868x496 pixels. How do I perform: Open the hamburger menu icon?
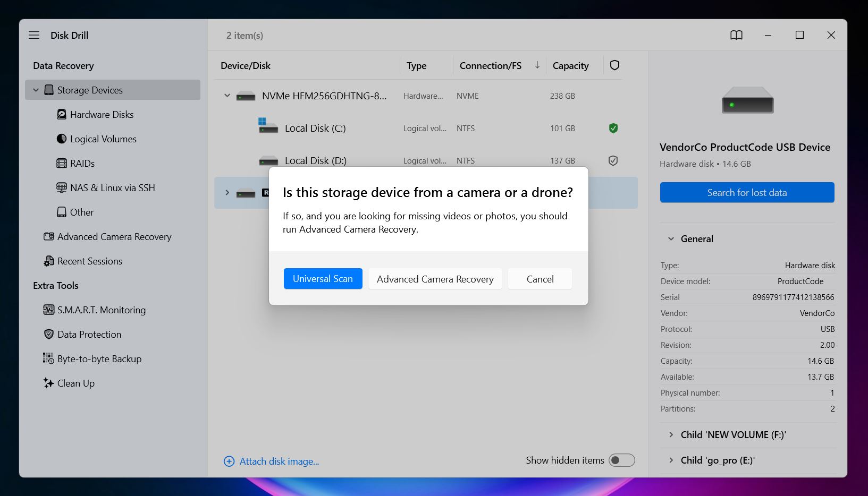(34, 35)
